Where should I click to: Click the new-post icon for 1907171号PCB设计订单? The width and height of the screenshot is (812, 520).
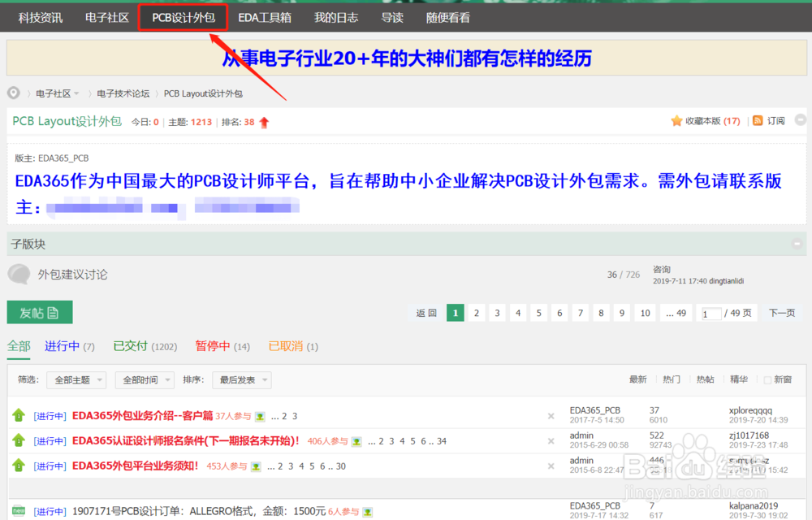click(19, 511)
